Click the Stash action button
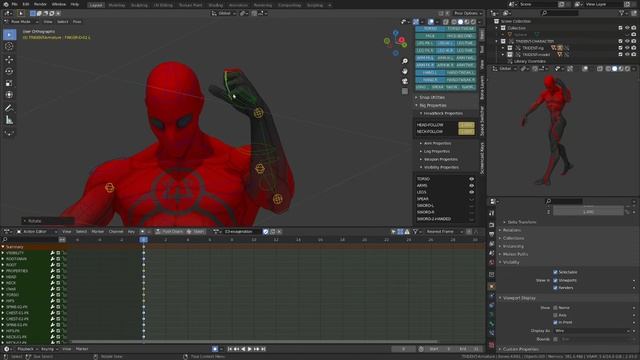The width and height of the screenshot is (640, 360). pyautogui.click(x=196, y=231)
